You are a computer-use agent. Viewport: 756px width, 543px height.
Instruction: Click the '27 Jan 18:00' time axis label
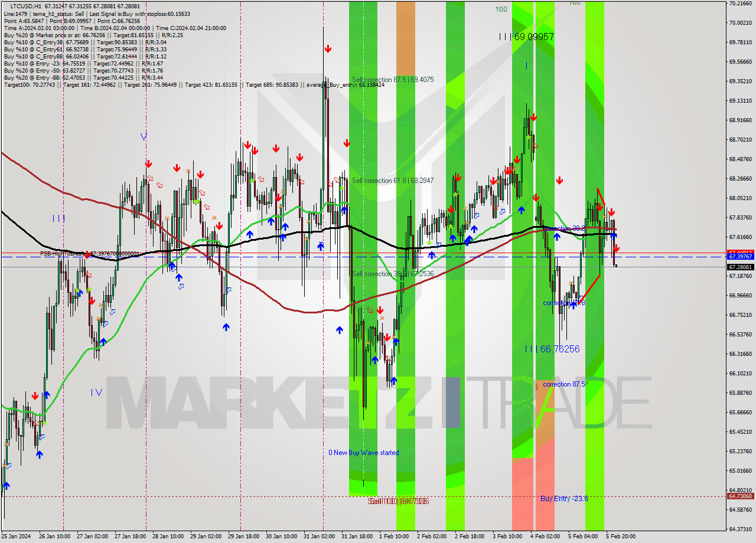pos(130,537)
